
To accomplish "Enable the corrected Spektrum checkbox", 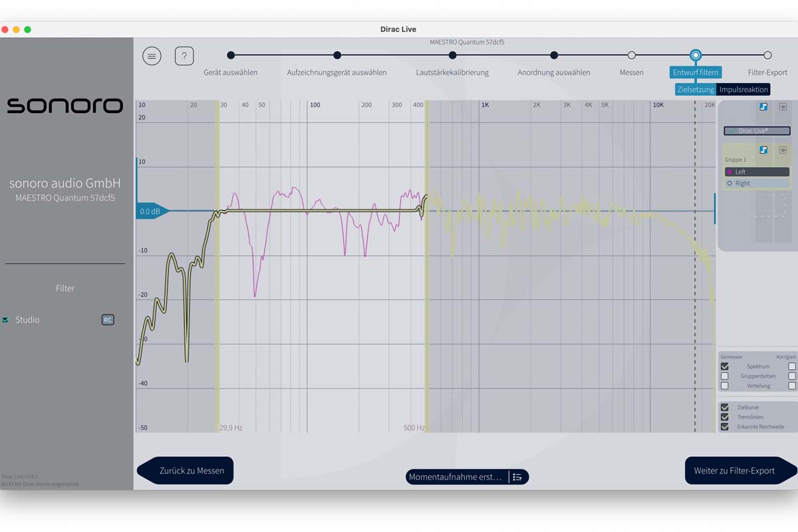I will 791,366.
